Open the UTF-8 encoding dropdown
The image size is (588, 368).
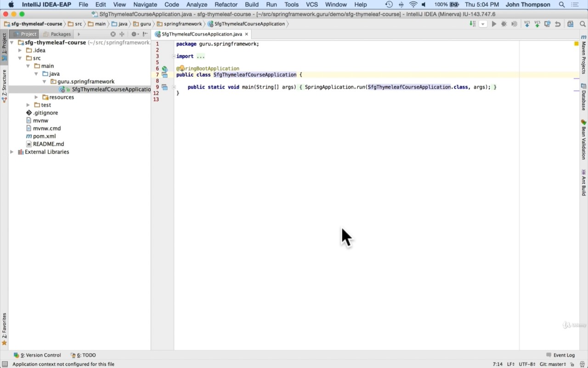[527, 364]
